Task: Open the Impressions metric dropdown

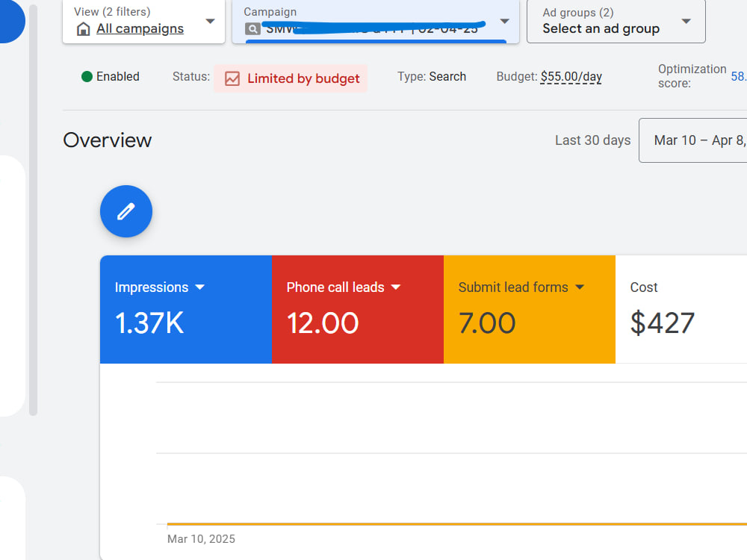Action: click(200, 287)
